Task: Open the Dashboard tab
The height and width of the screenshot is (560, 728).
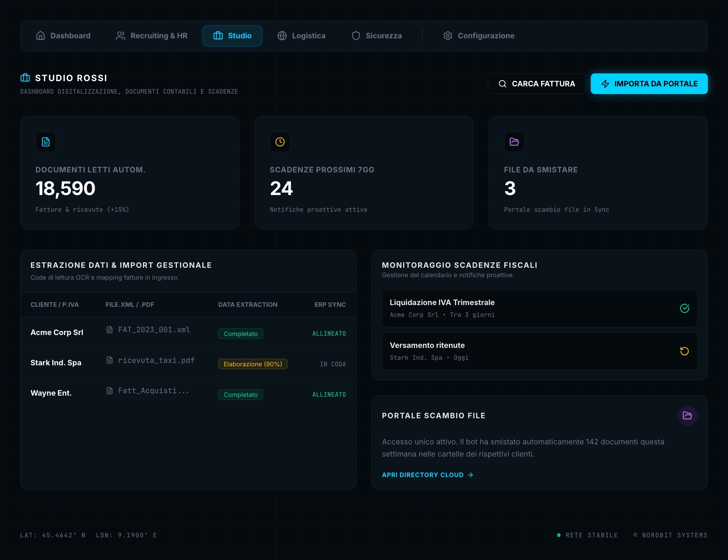Action: 63,36
